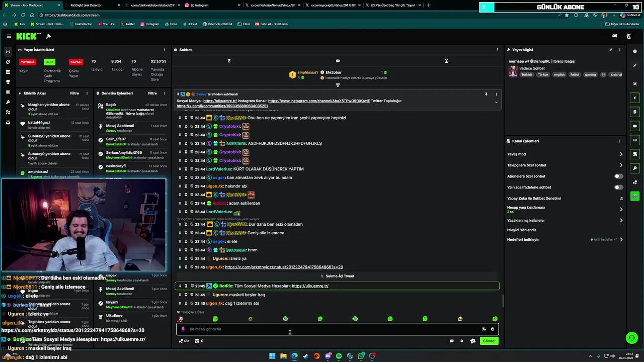
Task: Open chat settings gear below message box
Action: click(462, 341)
